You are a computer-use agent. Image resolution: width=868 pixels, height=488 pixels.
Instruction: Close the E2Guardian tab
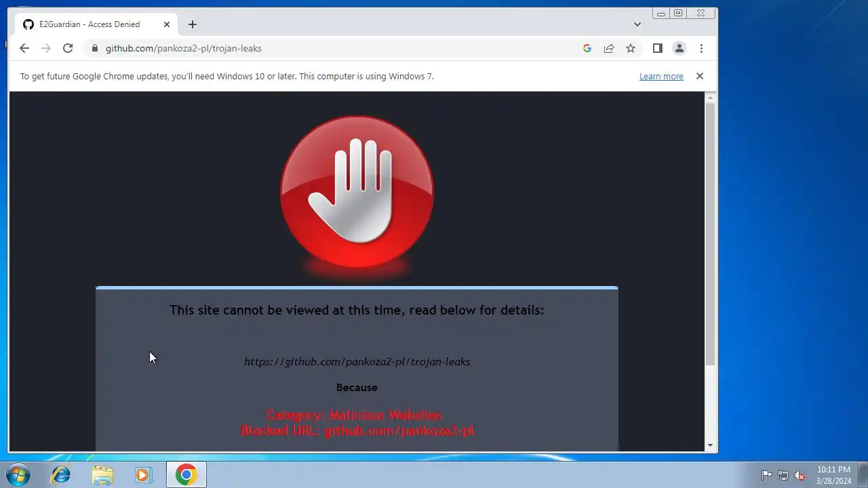(x=167, y=24)
